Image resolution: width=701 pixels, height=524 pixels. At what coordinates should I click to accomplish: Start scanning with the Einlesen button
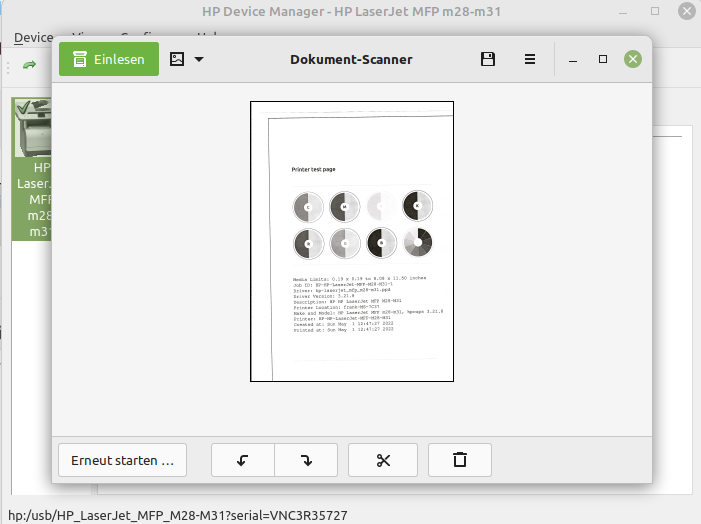click(x=109, y=59)
